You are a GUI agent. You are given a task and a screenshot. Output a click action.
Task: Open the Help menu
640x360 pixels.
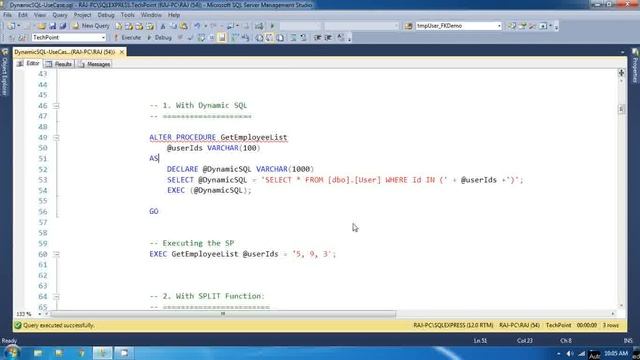click(x=174, y=15)
